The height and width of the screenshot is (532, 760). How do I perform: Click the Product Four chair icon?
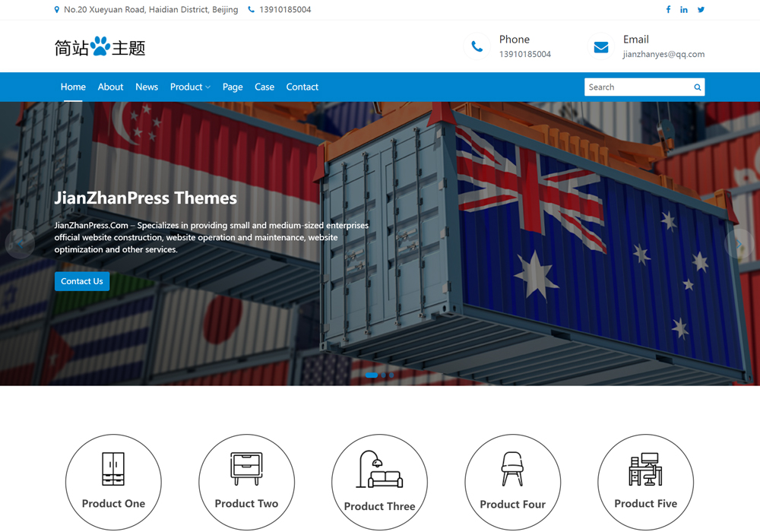pos(512,469)
